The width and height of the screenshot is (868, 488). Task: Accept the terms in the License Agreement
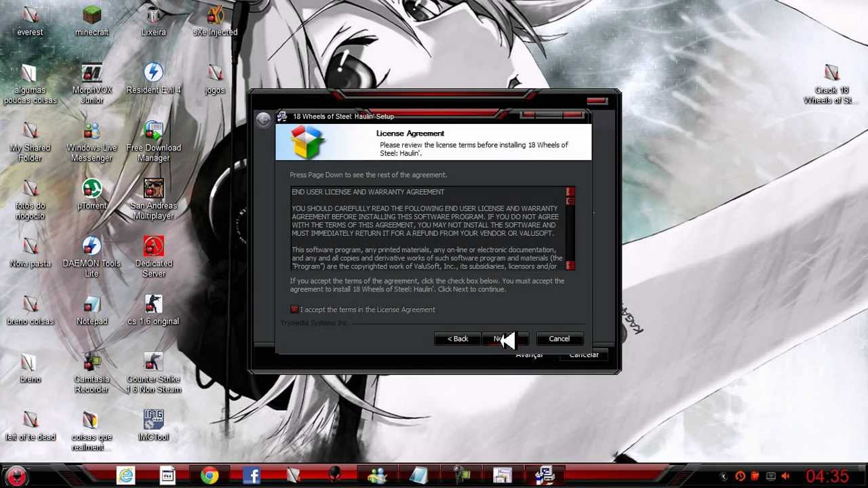(x=294, y=310)
